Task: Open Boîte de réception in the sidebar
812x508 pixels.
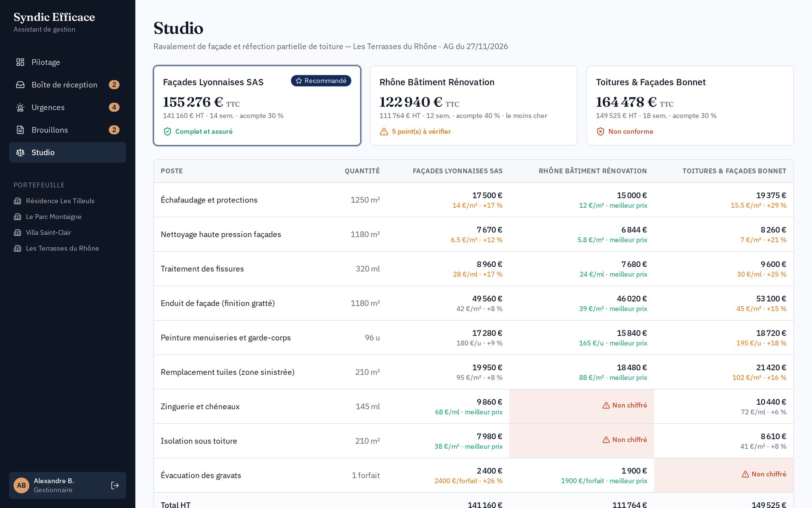Action: pos(67,85)
